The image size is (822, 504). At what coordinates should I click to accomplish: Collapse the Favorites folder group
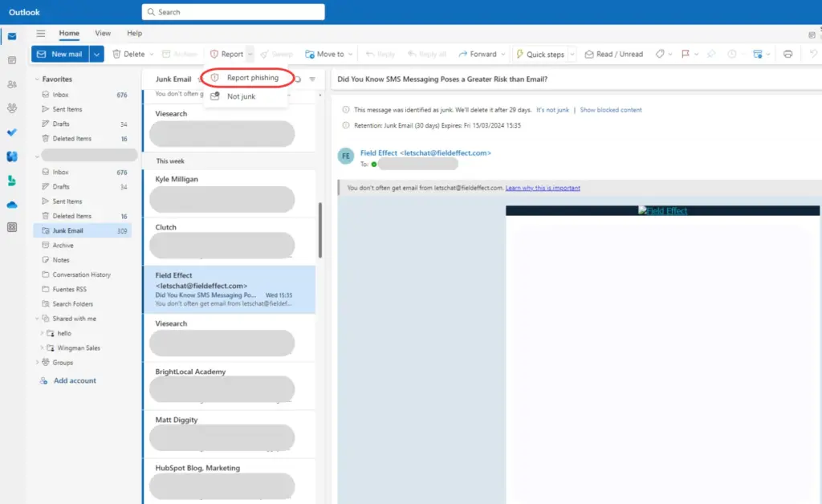tap(37, 79)
